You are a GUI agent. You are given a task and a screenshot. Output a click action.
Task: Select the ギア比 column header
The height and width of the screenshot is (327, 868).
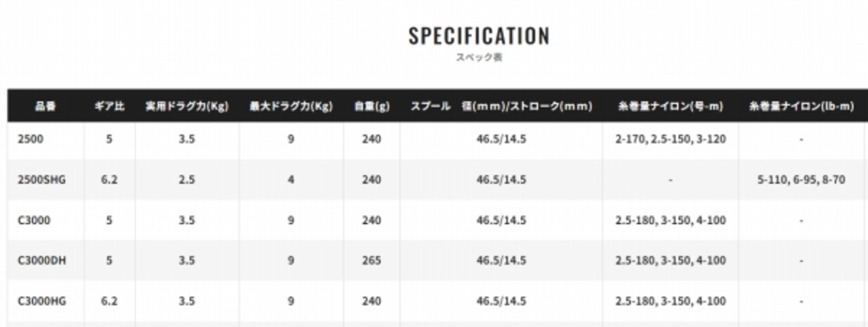[x=109, y=107]
